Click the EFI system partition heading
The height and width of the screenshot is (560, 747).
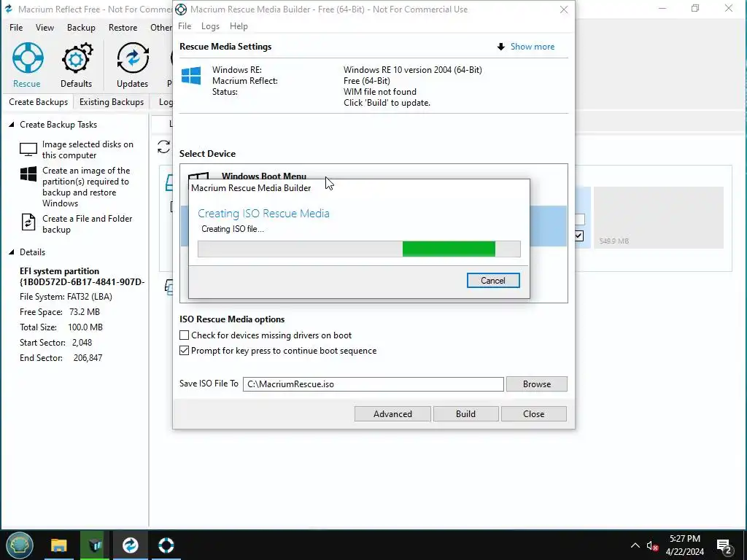tap(60, 271)
